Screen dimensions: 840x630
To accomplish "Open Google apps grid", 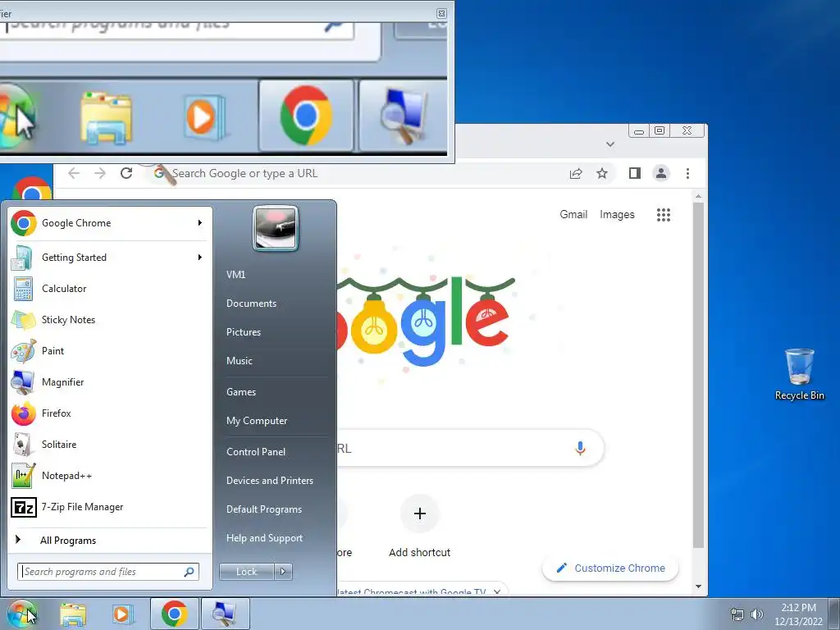I will click(663, 215).
